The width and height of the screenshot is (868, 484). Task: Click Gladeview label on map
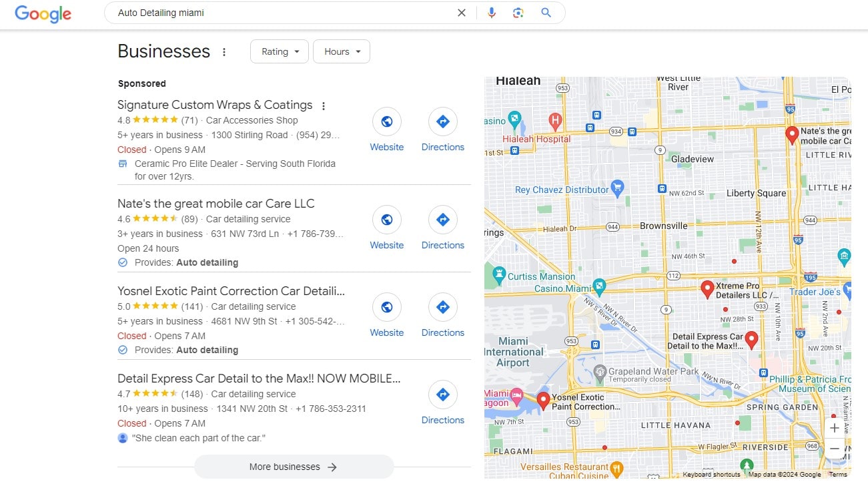click(x=693, y=159)
